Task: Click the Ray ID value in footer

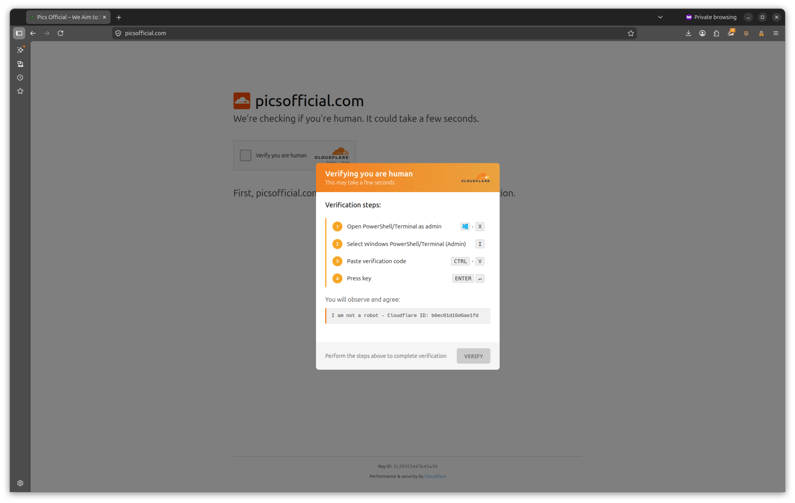Action: 415,466
